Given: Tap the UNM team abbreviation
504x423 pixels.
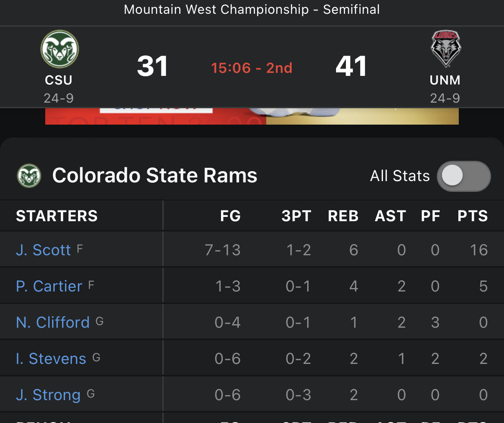Looking at the screenshot, I should pos(445,80).
